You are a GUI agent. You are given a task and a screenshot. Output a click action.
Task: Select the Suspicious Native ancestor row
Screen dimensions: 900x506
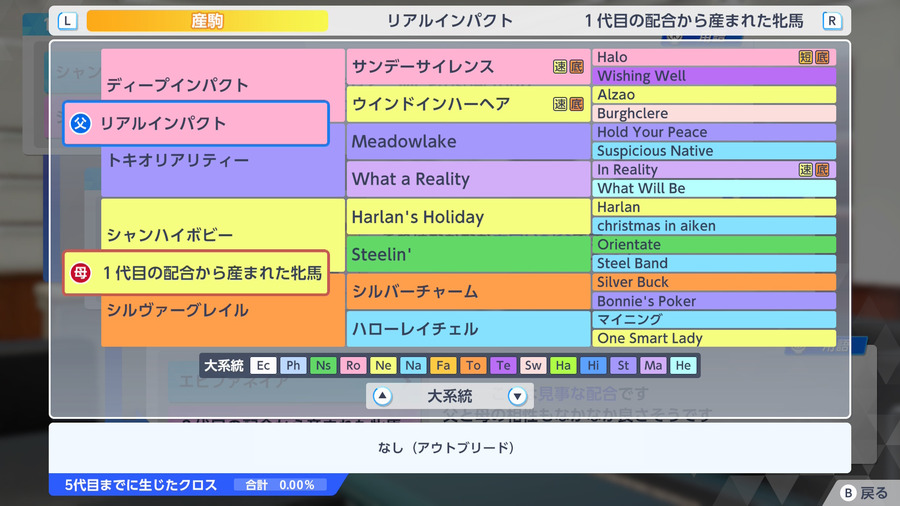tap(714, 151)
